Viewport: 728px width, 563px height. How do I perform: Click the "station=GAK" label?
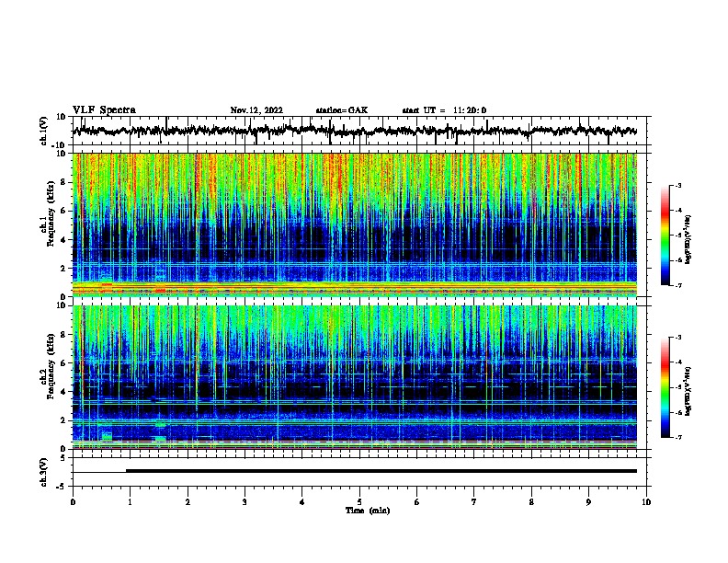click(x=341, y=110)
